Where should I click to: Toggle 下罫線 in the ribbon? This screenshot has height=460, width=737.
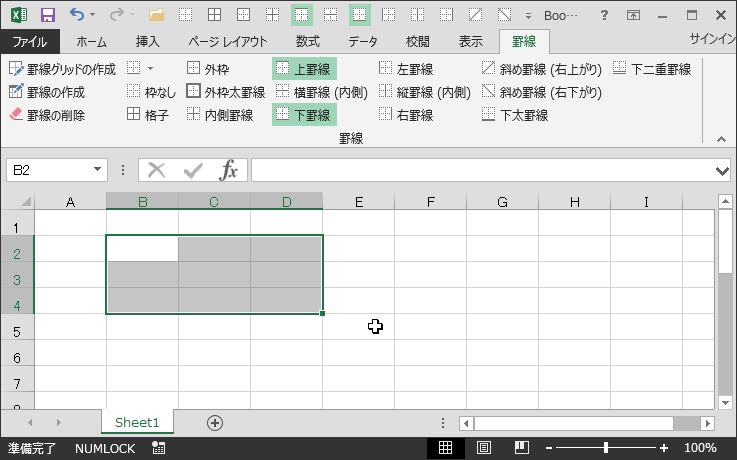(304, 115)
